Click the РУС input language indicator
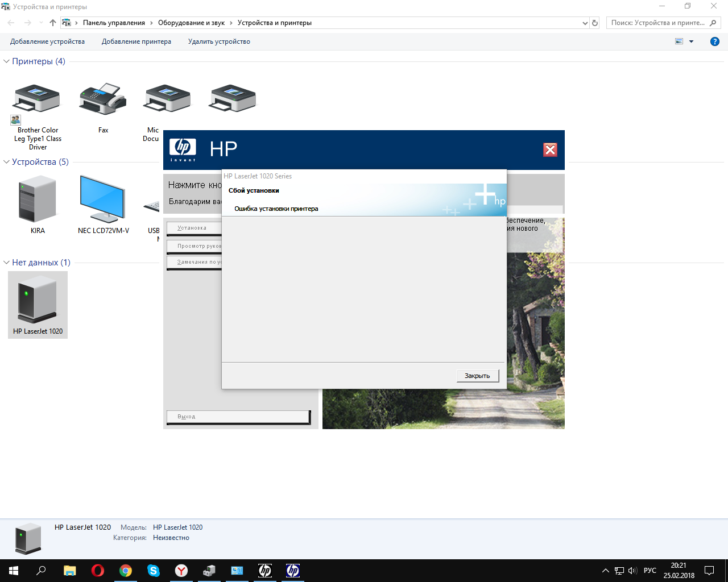728x582 pixels. click(650, 571)
